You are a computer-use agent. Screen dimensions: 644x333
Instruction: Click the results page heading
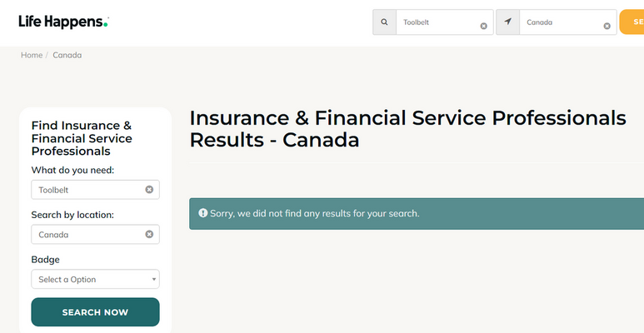[x=407, y=128]
